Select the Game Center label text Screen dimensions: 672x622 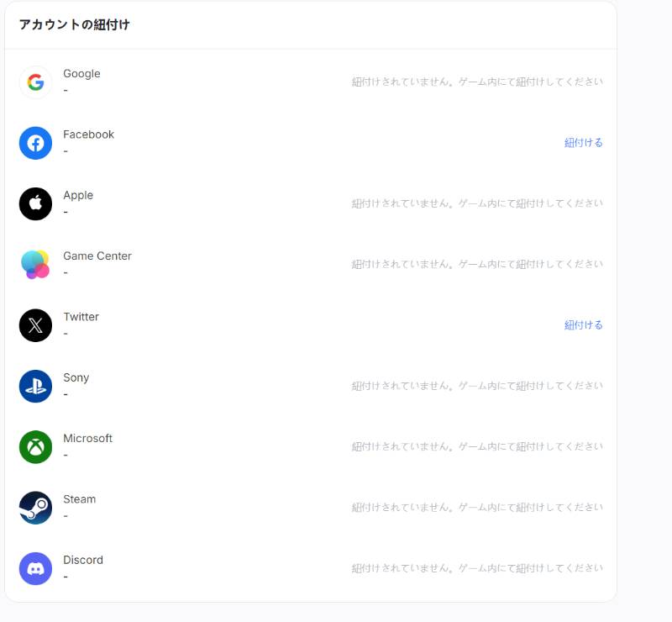tap(97, 256)
